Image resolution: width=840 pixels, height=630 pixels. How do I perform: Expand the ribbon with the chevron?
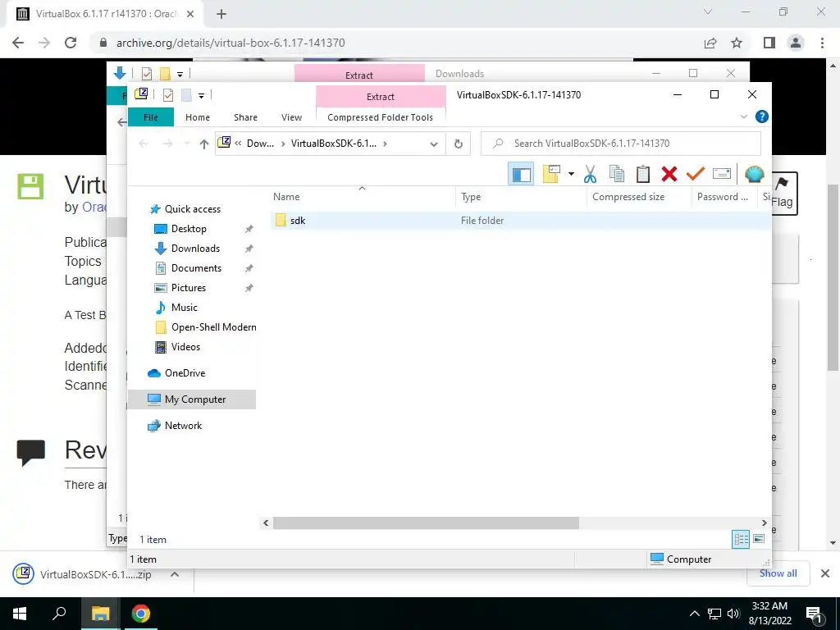743,116
